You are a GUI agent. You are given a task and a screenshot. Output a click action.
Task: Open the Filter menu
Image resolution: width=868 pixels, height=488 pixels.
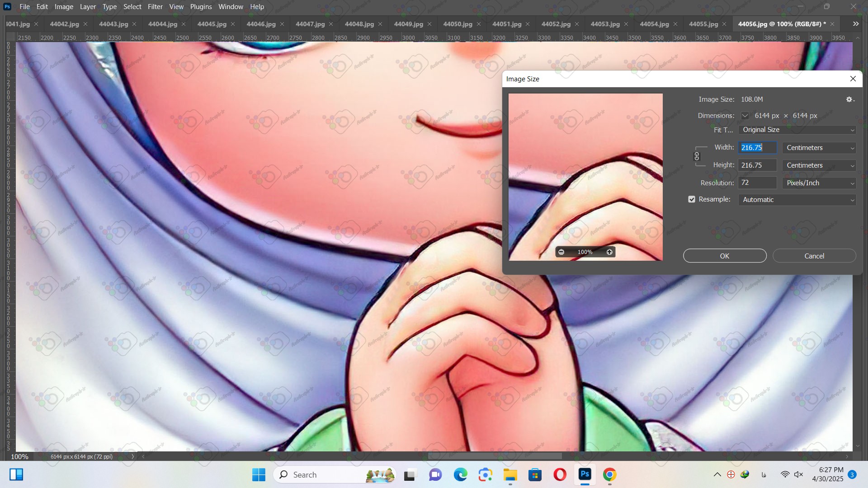point(155,6)
